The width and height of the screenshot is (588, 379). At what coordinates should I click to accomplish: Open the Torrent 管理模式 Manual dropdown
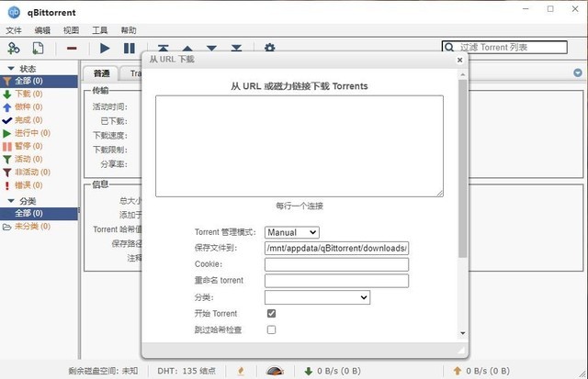click(x=292, y=232)
